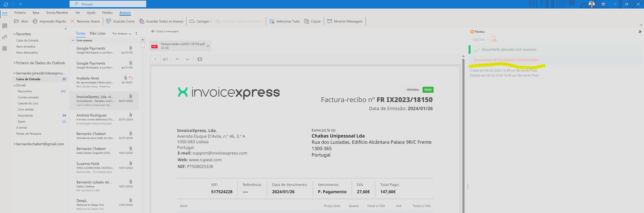644x213 pixels.
Task: Switch to the Ajuda ribbon tab
Action: pyautogui.click(x=91, y=13)
